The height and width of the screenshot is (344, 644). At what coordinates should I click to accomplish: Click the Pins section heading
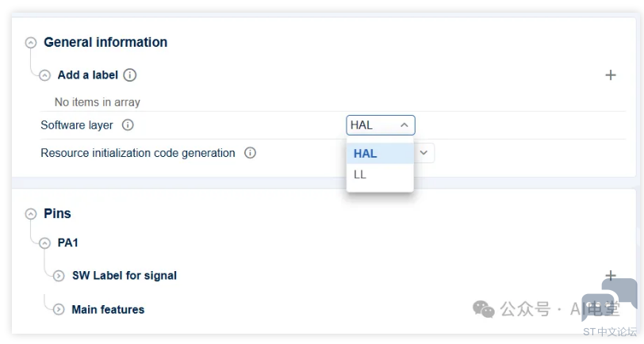click(57, 214)
